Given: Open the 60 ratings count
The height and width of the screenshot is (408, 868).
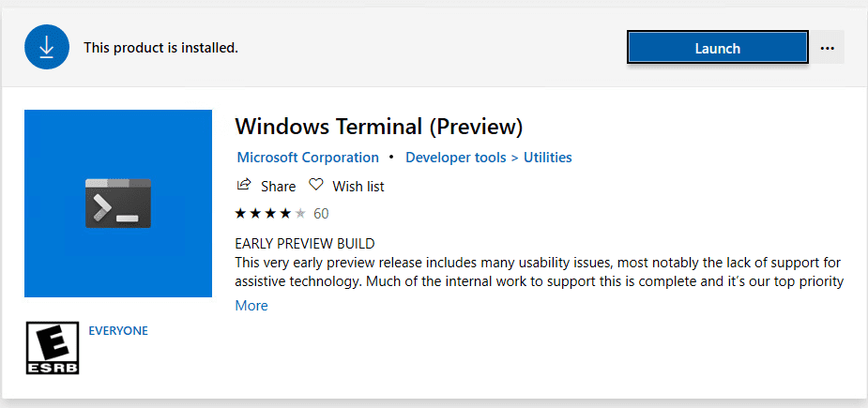Looking at the screenshot, I should (x=321, y=213).
